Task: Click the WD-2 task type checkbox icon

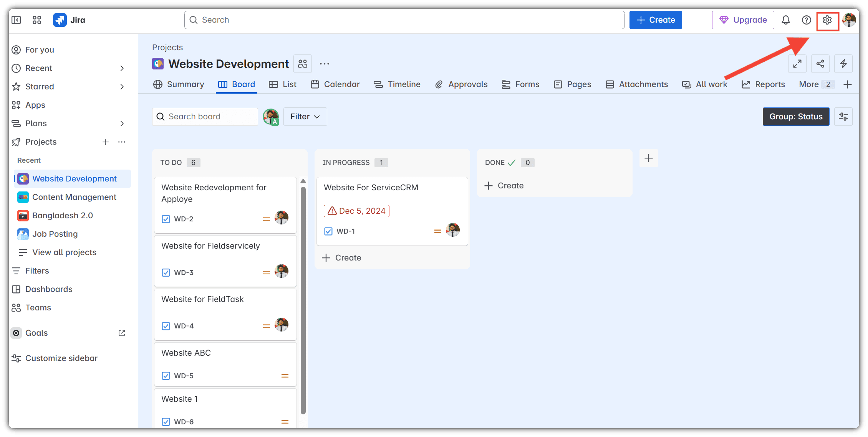Action: pos(166,219)
